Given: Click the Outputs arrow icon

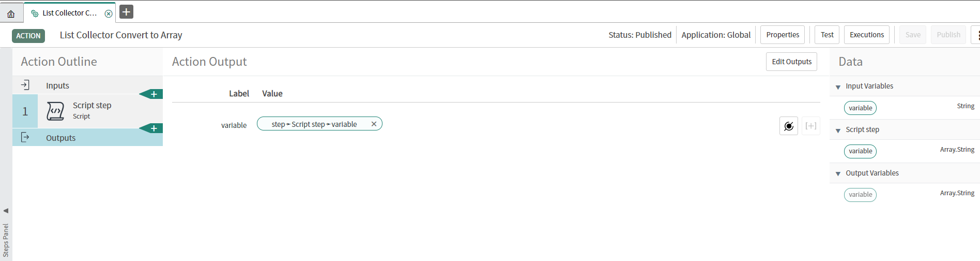Looking at the screenshot, I should [25, 137].
